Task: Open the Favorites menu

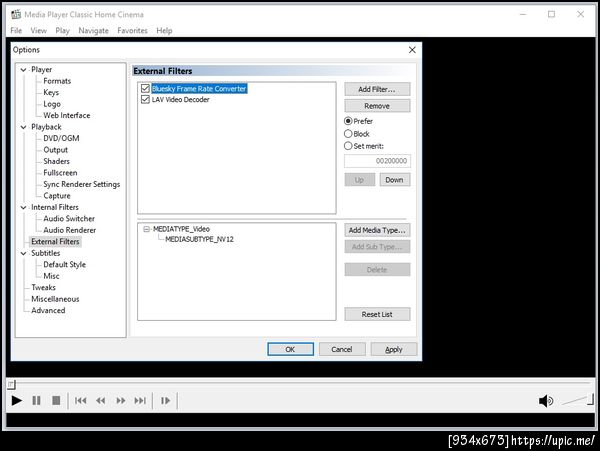Action: click(x=132, y=31)
